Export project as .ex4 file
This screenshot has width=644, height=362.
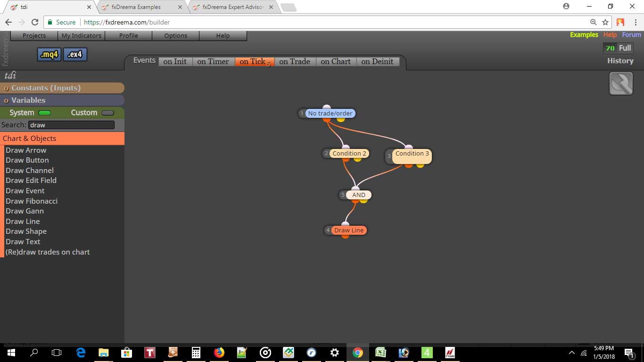coord(75,55)
